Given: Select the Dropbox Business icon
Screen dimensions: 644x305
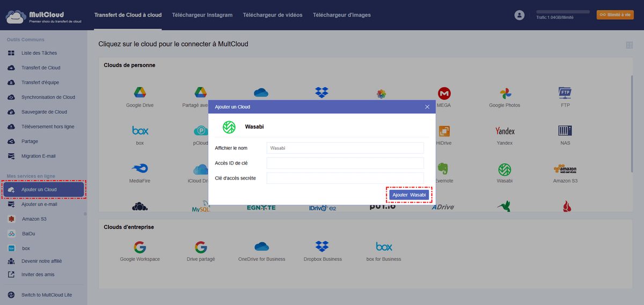Looking at the screenshot, I should click(x=322, y=247).
